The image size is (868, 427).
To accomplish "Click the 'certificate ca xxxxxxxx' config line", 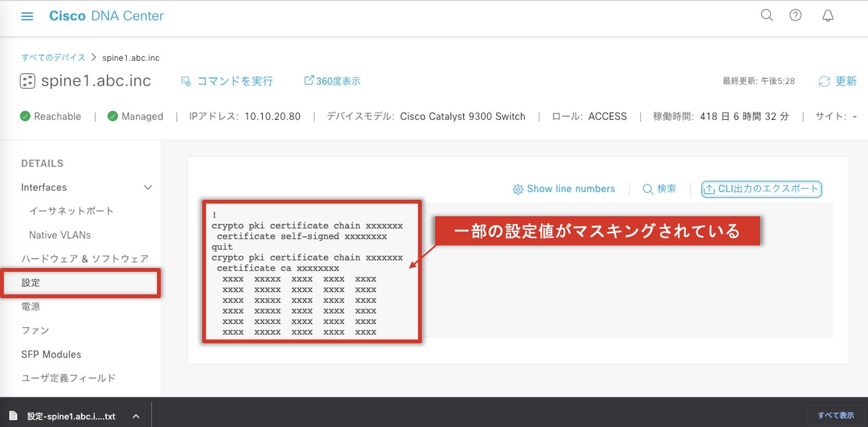I will click(x=278, y=268).
